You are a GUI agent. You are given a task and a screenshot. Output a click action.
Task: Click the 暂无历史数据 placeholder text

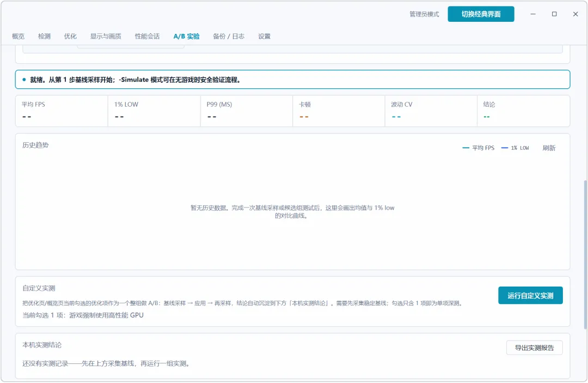292,211
